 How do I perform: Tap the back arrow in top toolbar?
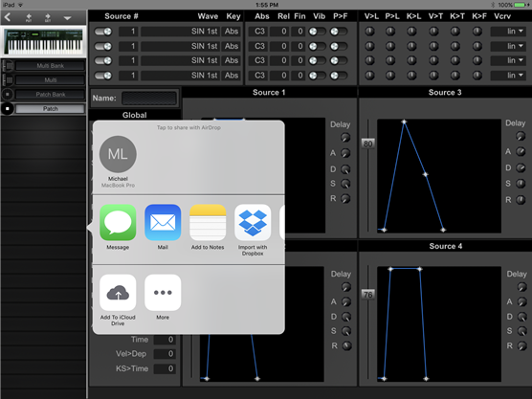tap(8, 17)
